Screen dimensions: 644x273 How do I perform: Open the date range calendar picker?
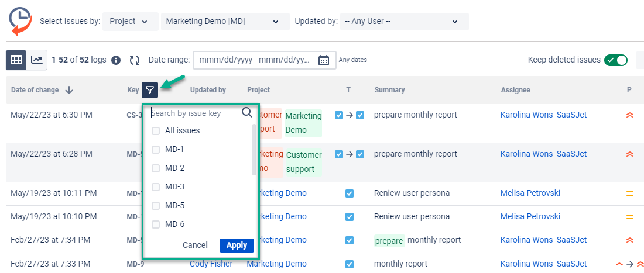click(x=324, y=60)
